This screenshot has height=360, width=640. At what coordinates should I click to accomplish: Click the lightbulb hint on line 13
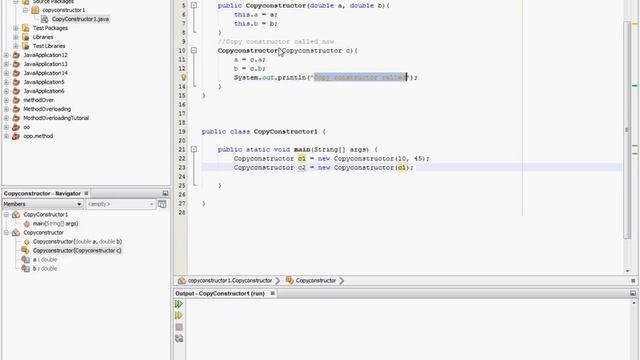pyautogui.click(x=183, y=77)
